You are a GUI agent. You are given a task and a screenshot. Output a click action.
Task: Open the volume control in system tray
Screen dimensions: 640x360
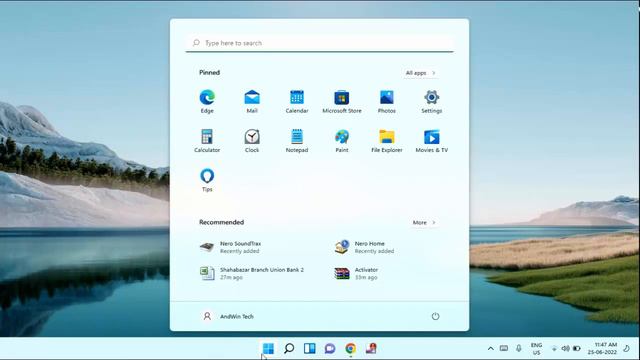[565, 348]
